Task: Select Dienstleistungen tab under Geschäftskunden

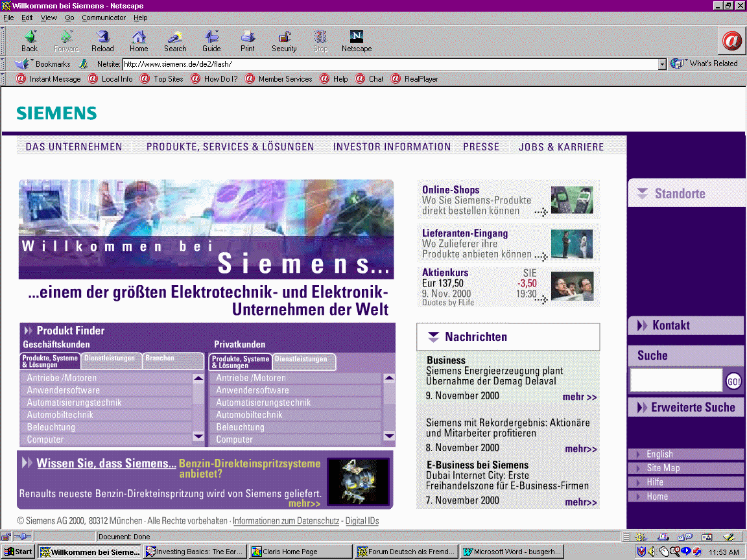Action: point(112,361)
